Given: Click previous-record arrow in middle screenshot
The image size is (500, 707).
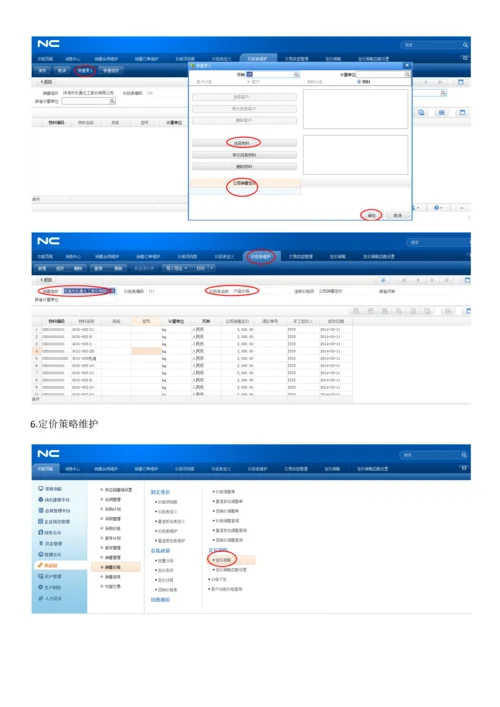Looking at the screenshot, I should click(x=418, y=280).
